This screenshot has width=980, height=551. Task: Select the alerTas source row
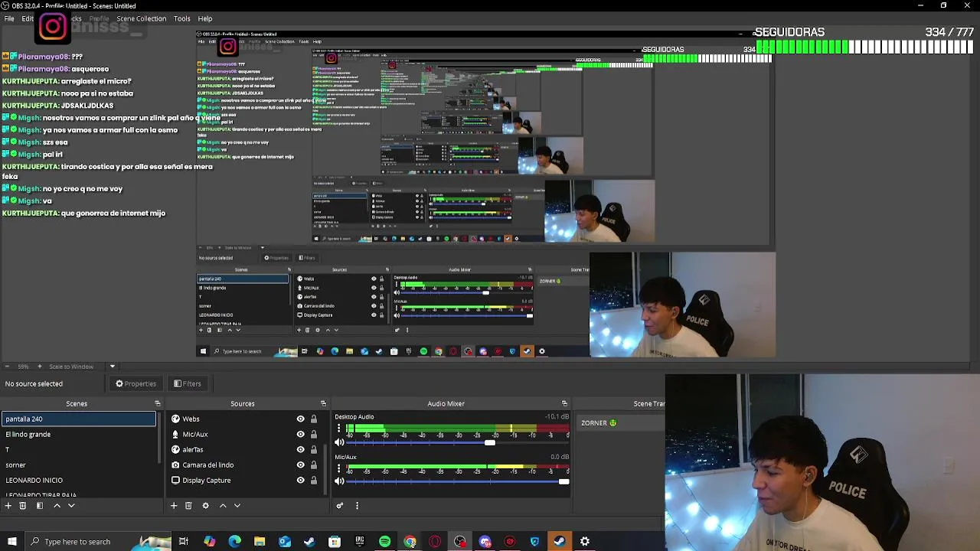(x=244, y=449)
